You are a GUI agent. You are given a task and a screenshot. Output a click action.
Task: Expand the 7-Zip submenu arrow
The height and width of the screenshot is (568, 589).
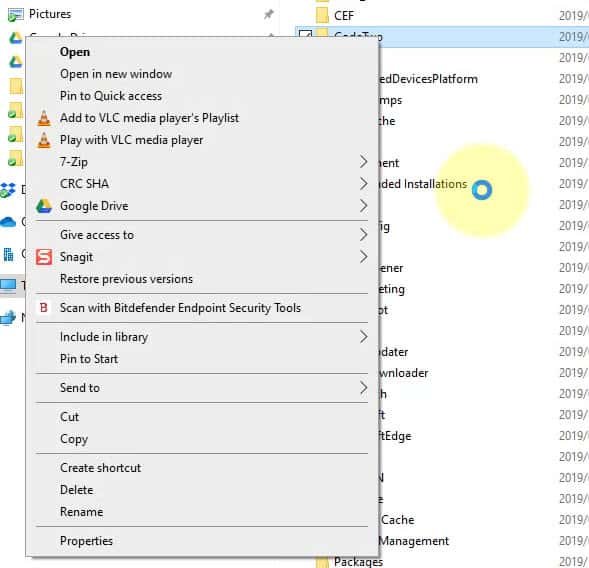[x=363, y=162]
